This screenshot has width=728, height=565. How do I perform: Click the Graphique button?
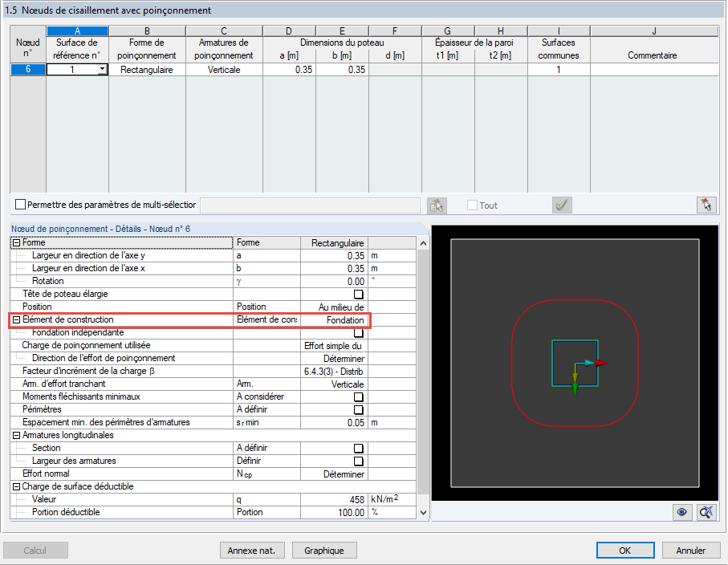324,551
